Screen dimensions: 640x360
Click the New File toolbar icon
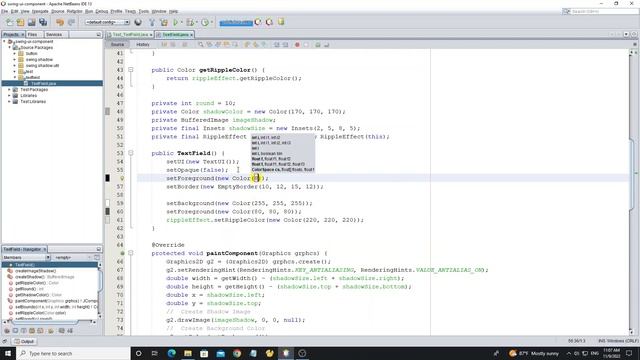coord(9,22)
